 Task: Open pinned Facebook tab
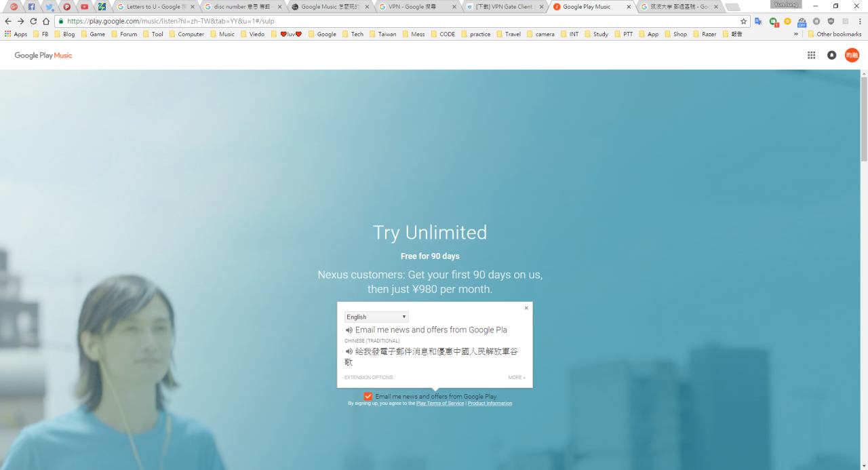tap(31, 7)
